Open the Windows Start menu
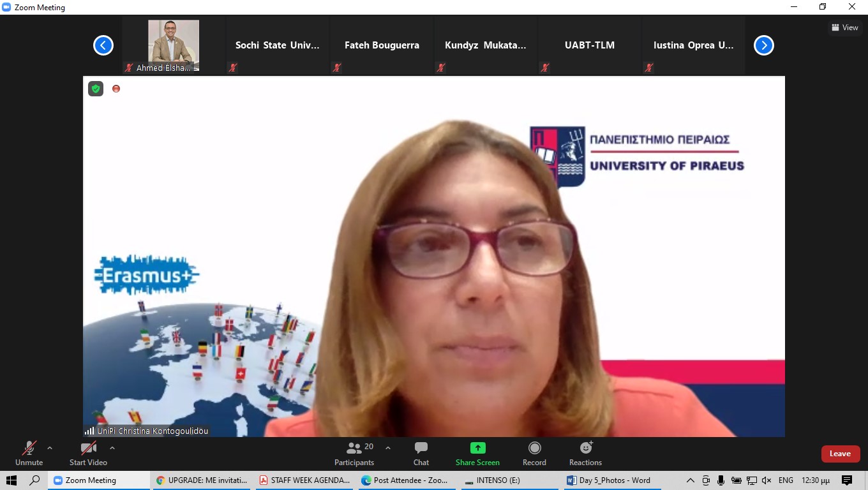 (11, 480)
